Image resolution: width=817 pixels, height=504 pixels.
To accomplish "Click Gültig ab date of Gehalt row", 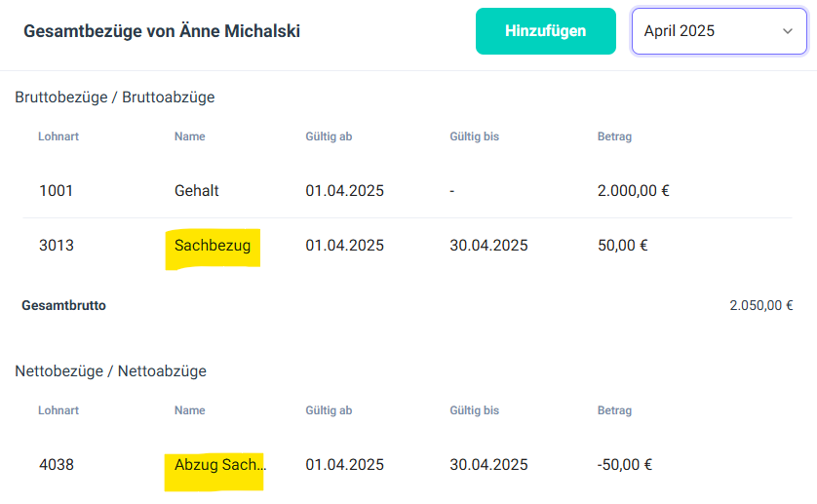I will tap(344, 191).
